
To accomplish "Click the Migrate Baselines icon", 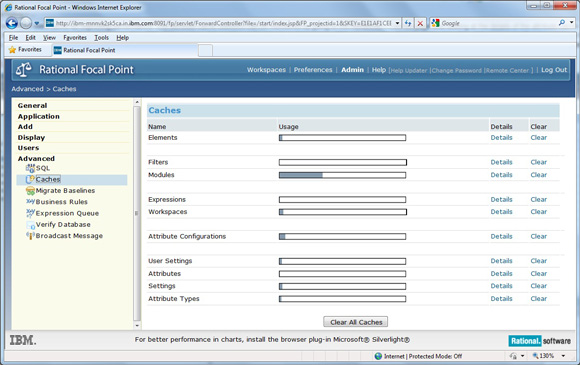I will click(30, 190).
